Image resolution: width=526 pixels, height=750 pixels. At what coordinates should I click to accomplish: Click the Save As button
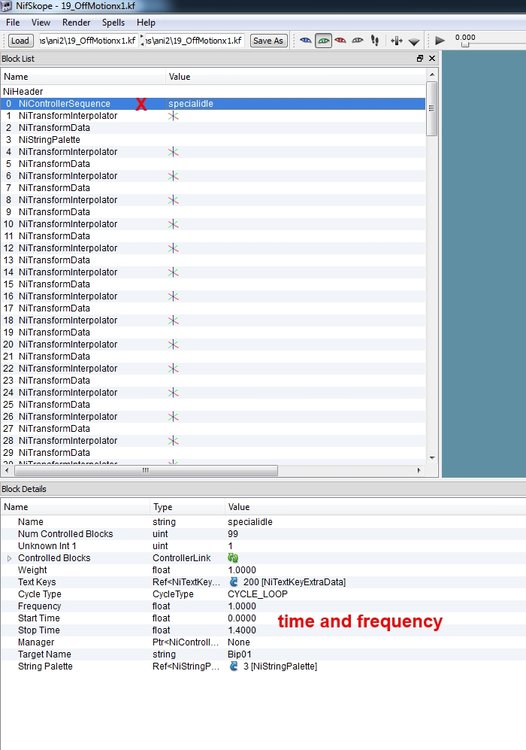268,41
